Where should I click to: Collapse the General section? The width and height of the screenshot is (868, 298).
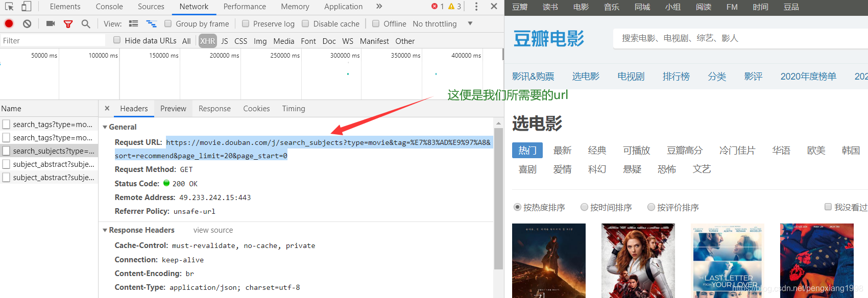click(x=105, y=127)
